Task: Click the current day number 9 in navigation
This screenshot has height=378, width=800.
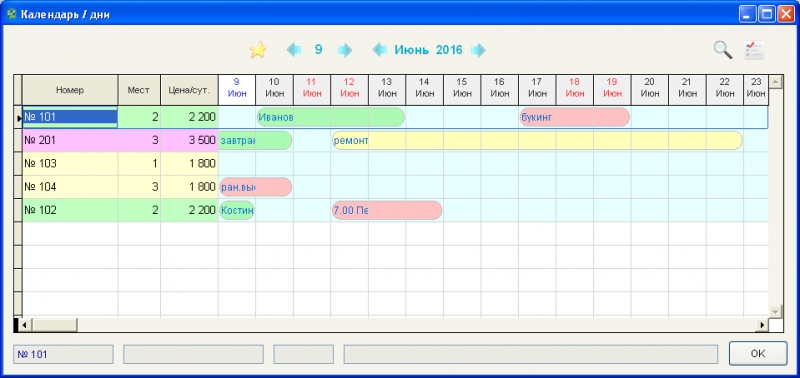Action: coord(318,50)
